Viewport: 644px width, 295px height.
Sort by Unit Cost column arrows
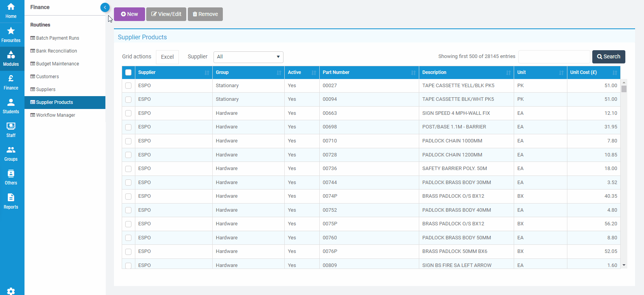click(615, 73)
